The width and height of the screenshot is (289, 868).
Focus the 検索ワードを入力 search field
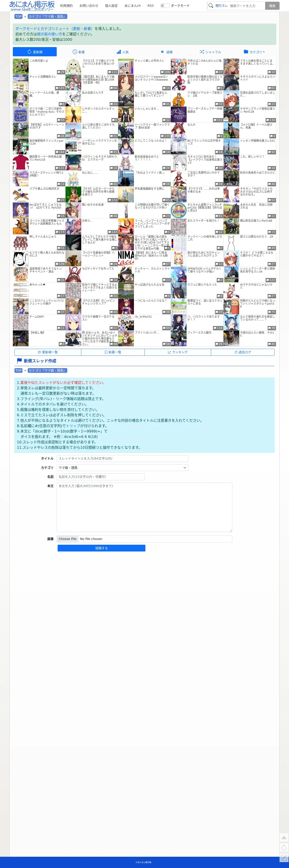pyautogui.click(x=246, y=6)
